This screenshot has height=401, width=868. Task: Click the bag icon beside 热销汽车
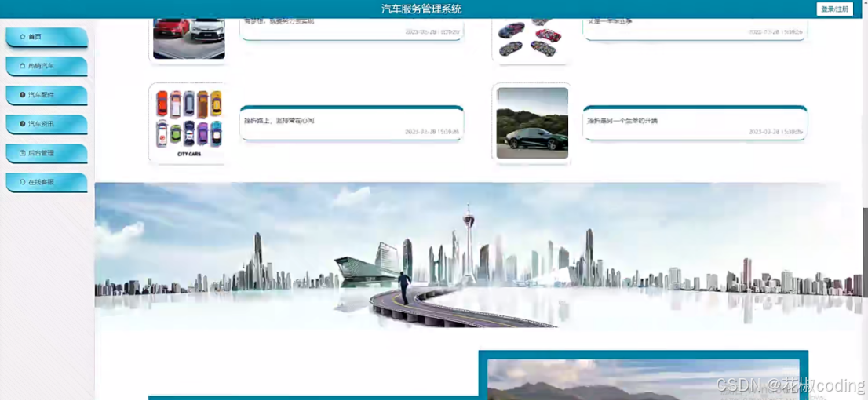click(22, 66)
